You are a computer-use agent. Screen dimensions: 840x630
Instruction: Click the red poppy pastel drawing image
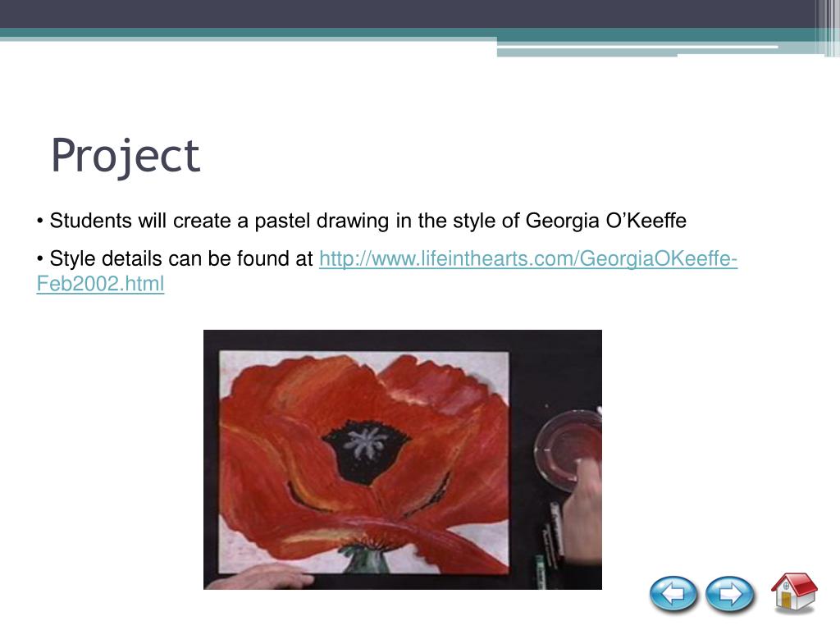click(402, 459)
